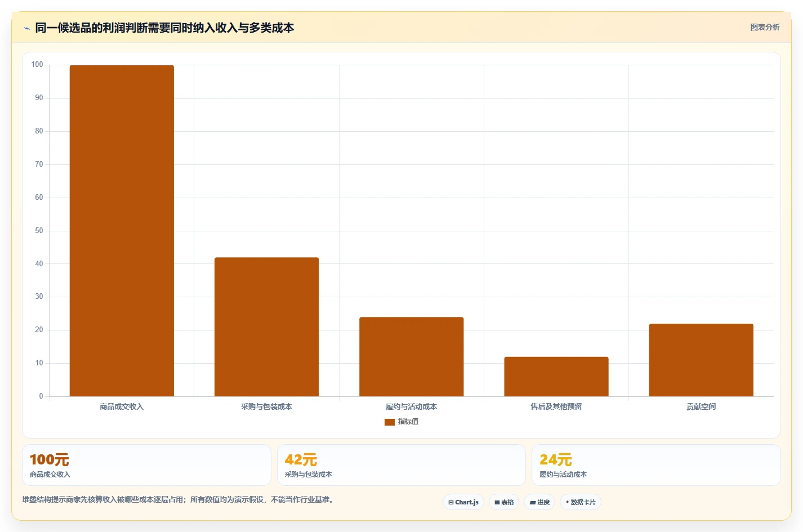Click the y-axis value 100
The height and width of the screenshot is (532, 803).
(x=37, y=65)
